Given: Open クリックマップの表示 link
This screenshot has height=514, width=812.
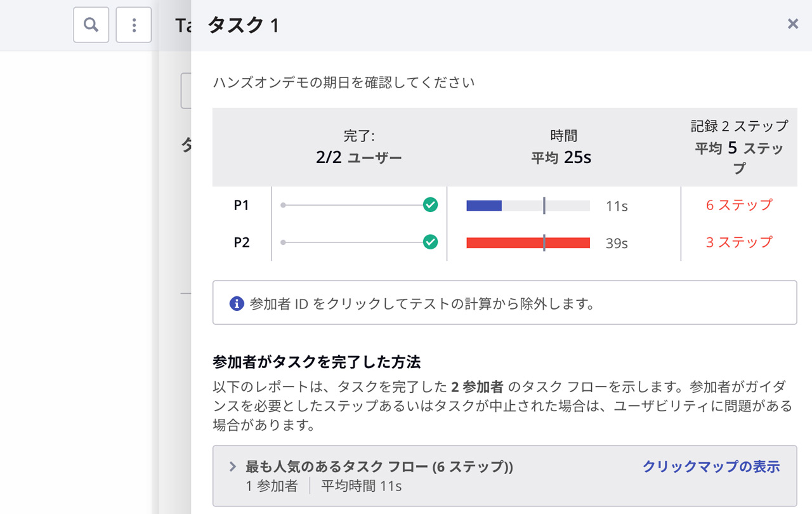Looking at the screenshot, I should [710, 467].
